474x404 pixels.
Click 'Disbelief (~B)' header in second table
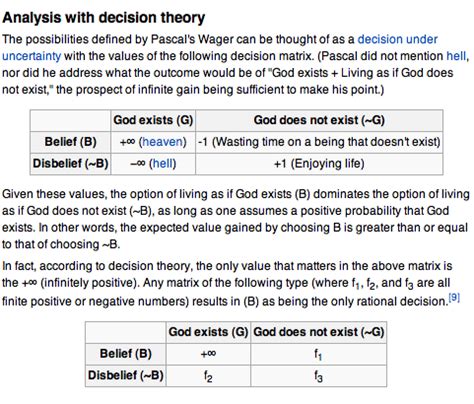(x=126, y=376)
